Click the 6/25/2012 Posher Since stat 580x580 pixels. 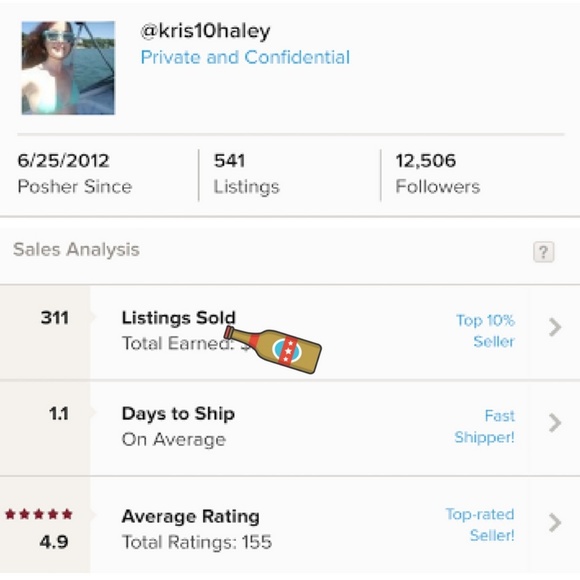point(75,173)
